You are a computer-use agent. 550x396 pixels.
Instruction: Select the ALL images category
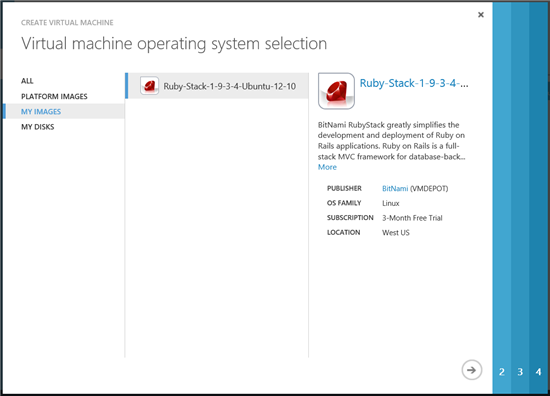27,81
